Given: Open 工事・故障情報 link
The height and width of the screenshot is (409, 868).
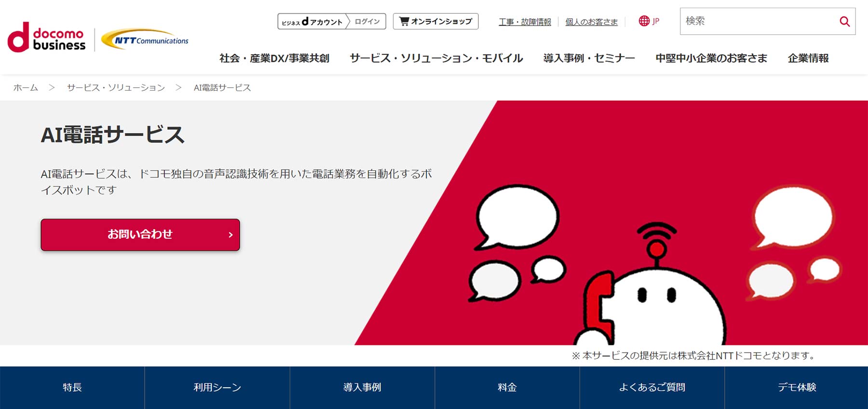Looking at the screenshot, I should point(525,22).
